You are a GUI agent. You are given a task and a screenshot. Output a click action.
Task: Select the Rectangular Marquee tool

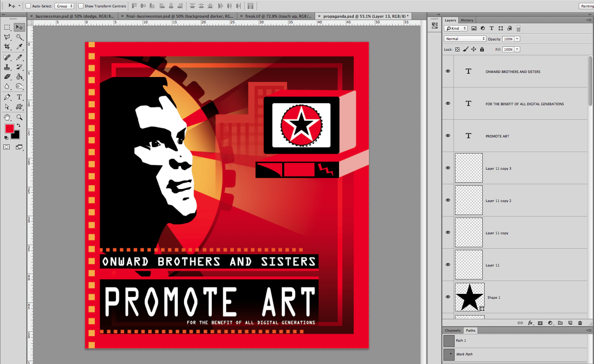click(7, 27)
